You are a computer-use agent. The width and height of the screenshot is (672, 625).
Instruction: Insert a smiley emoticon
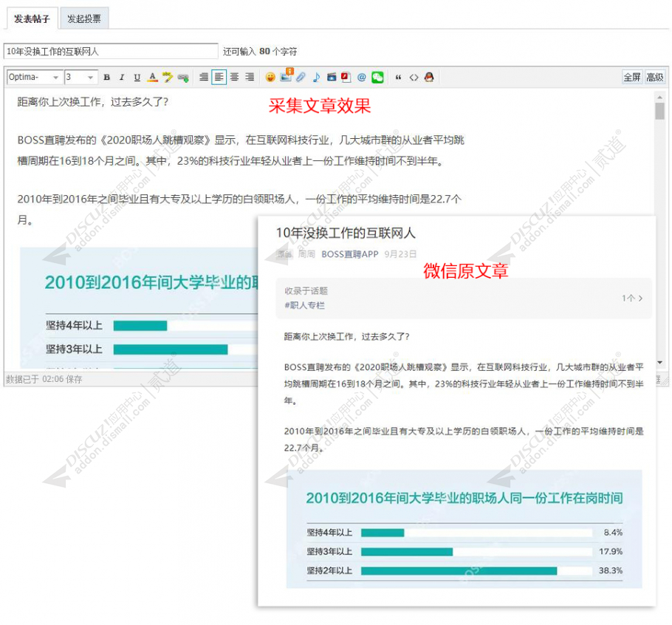pos(271,77)
